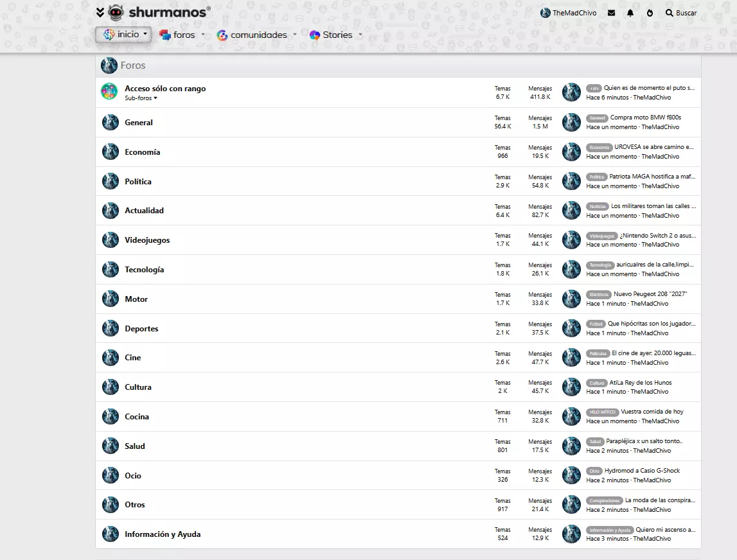Click the Motor forum icon
Image resolution: width=737 pixels, height=560 pixels.
coord(111,299)
